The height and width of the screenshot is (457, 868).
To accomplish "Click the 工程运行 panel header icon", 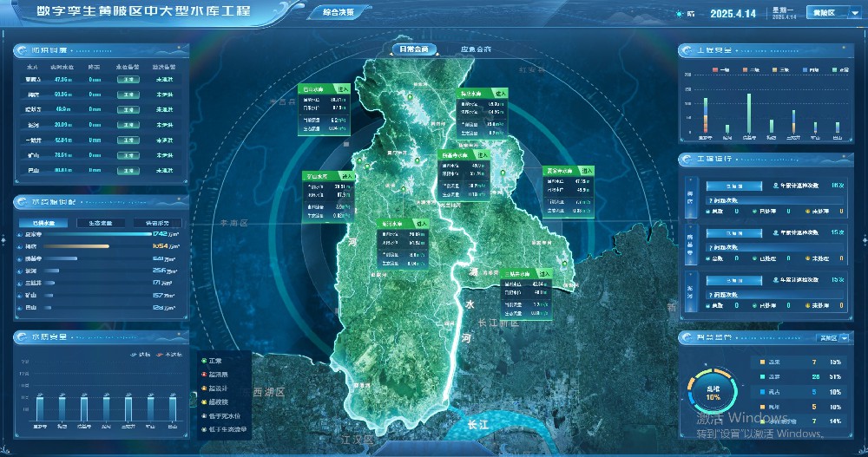I will point(687,160).
